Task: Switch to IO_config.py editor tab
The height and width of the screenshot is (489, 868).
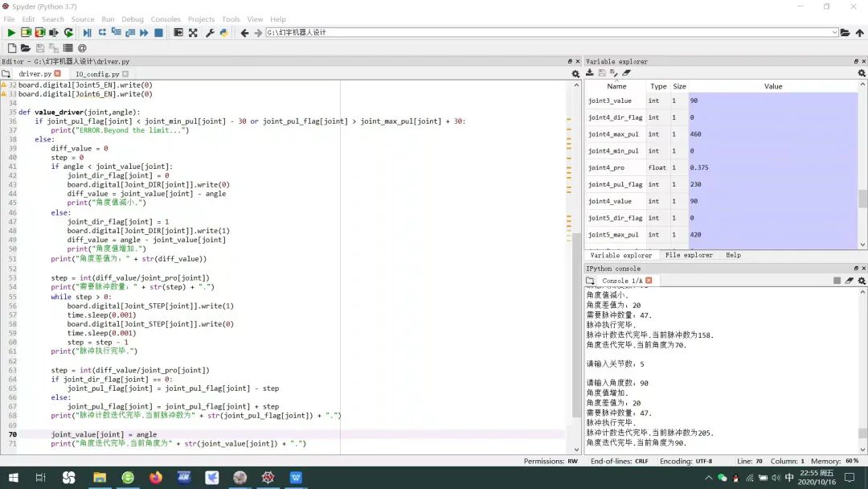Action: (x=97, y=74)
